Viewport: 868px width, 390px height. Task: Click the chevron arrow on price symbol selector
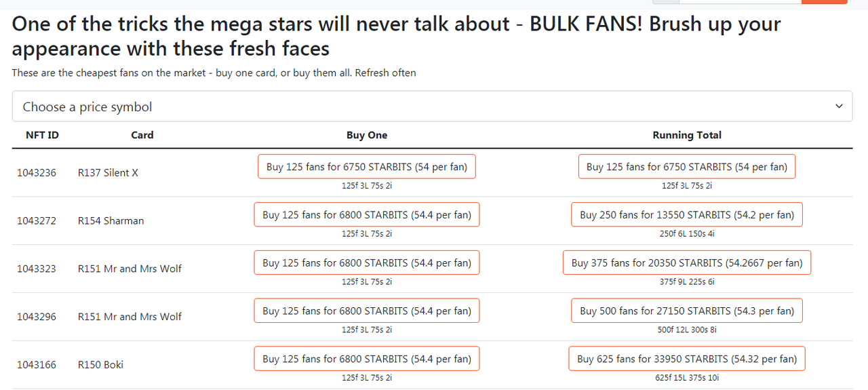tap(839, 106)
